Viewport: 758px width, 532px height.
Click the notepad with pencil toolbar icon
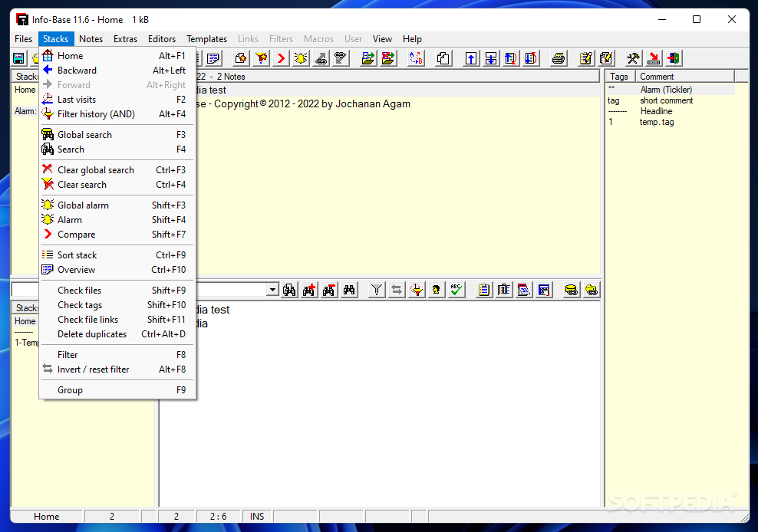coord(586,58)
